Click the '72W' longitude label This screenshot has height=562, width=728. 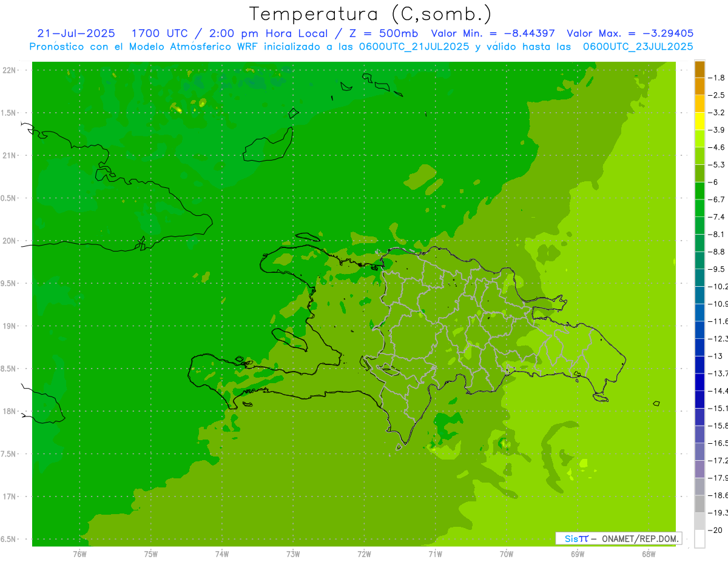364,554
